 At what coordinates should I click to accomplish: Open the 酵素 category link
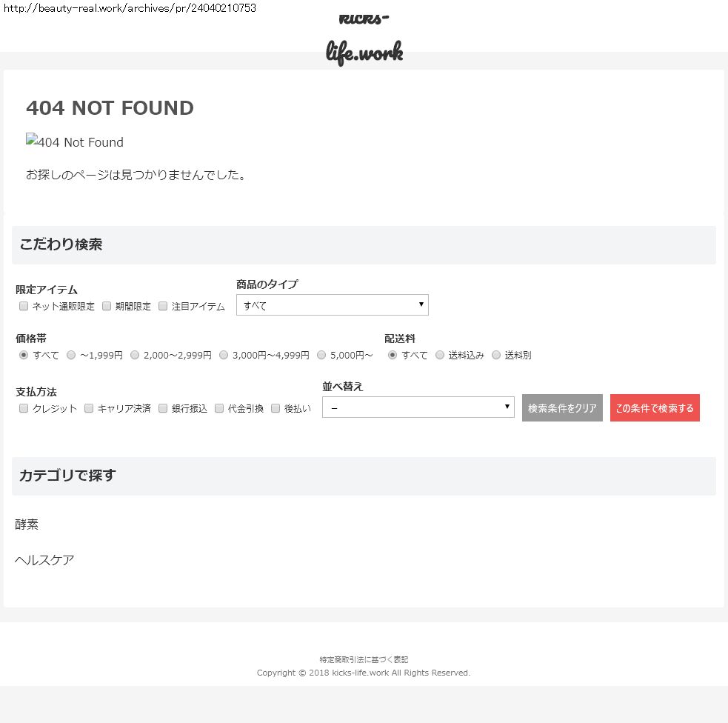click(27, 524)
